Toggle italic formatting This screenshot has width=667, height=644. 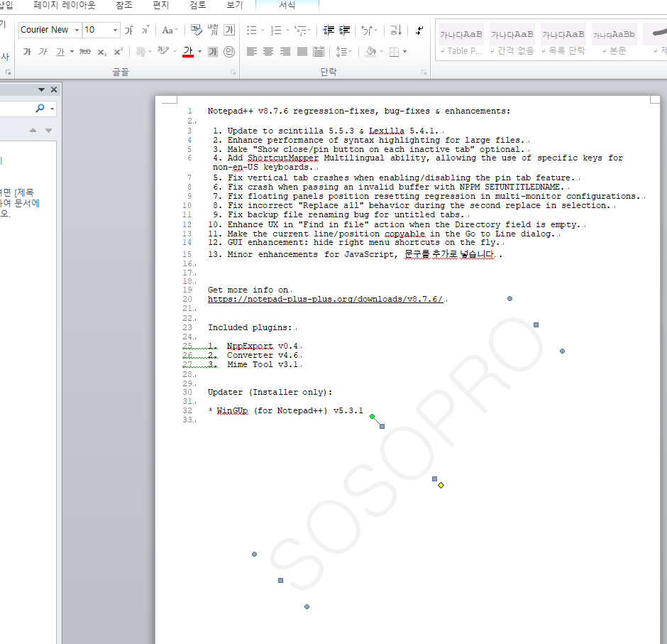tap(43, 52)
